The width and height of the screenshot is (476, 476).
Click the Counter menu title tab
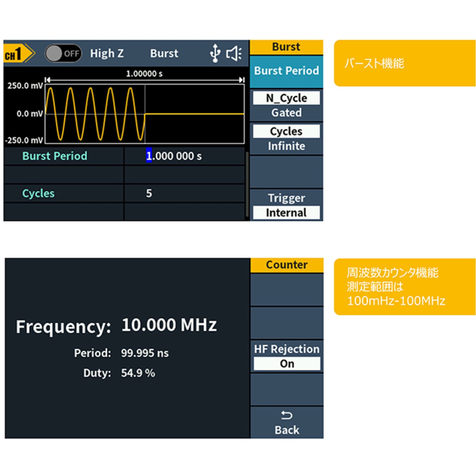tap(287, 265)
